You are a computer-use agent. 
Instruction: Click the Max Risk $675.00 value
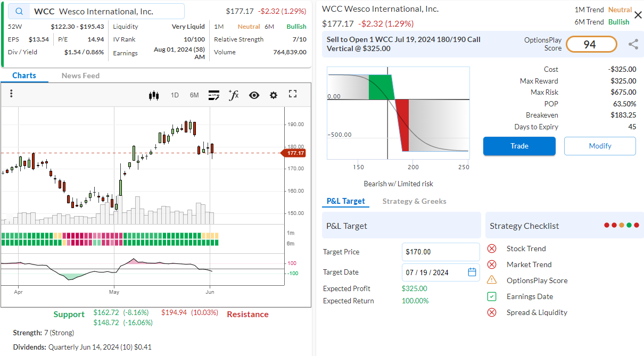pyautogui.click(x=623, y=93)
